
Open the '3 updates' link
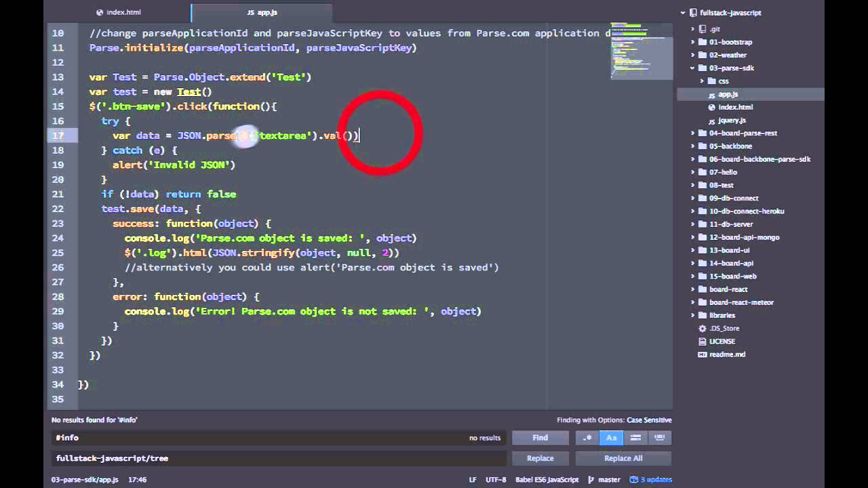656,480
